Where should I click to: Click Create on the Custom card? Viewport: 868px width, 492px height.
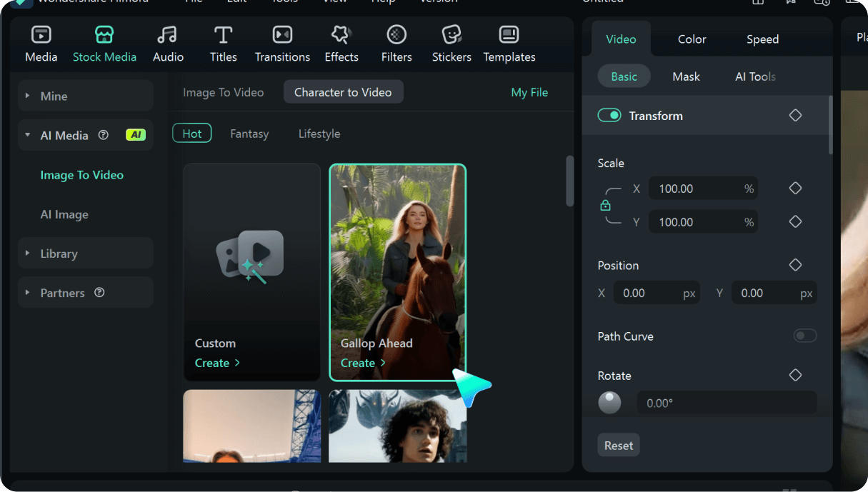[217, 363]
